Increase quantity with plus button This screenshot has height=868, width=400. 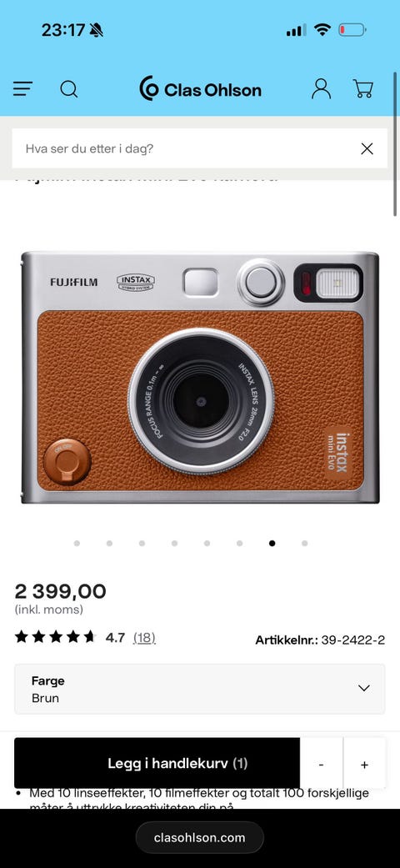coord(365,764)
